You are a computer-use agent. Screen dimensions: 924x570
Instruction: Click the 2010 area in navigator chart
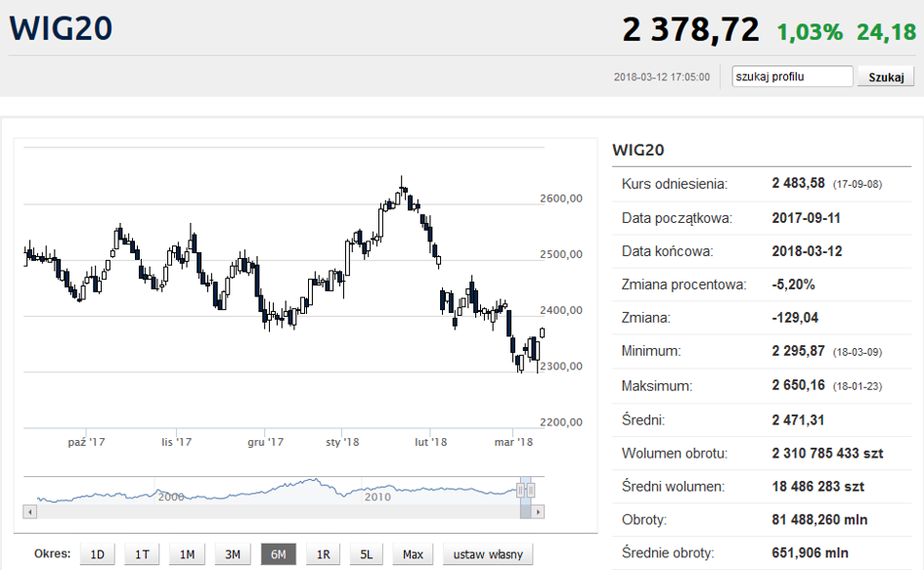pyautogui.click(x=376, y=494)
